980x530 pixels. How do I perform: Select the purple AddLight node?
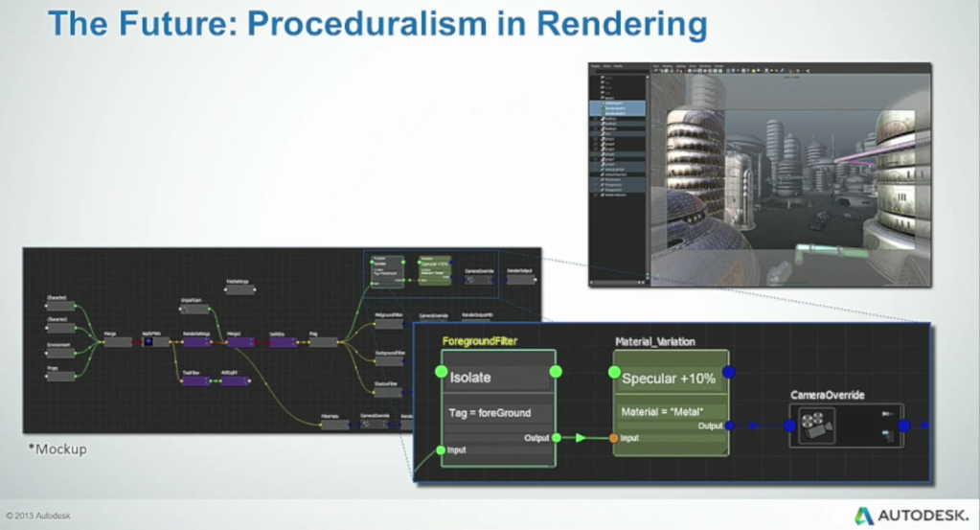click(235, 380)
